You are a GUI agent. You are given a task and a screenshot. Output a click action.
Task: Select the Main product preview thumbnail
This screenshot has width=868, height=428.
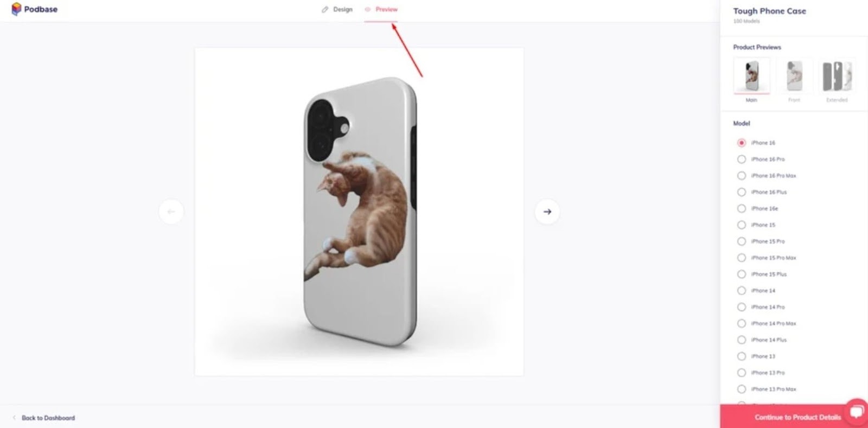(751, 75)
